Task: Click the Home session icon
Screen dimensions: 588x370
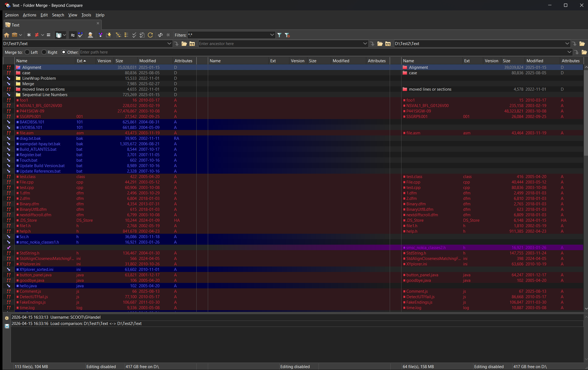Action: click(x=7, y=35)
